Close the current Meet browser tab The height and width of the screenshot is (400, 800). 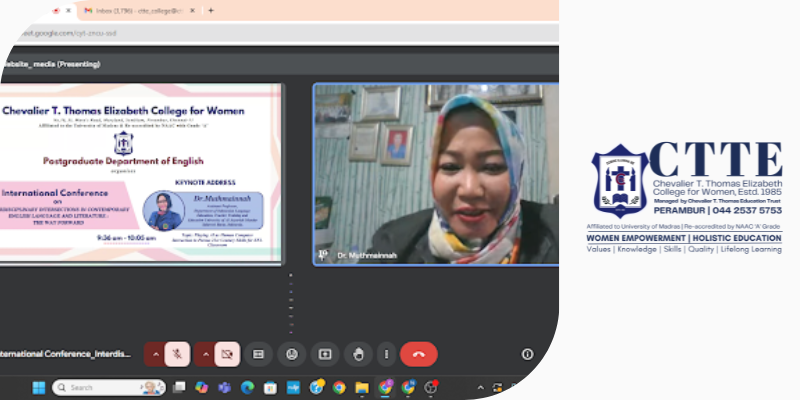point(68,10)
